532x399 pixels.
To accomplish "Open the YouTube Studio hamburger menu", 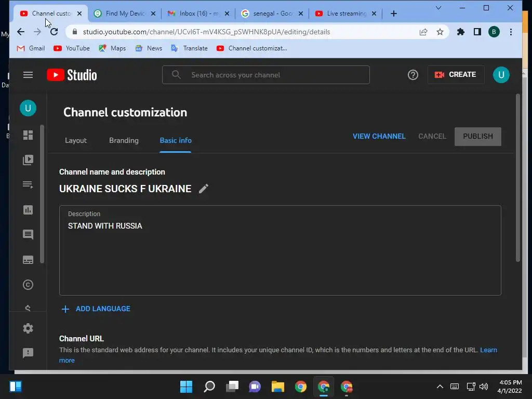I will [28, 75].
